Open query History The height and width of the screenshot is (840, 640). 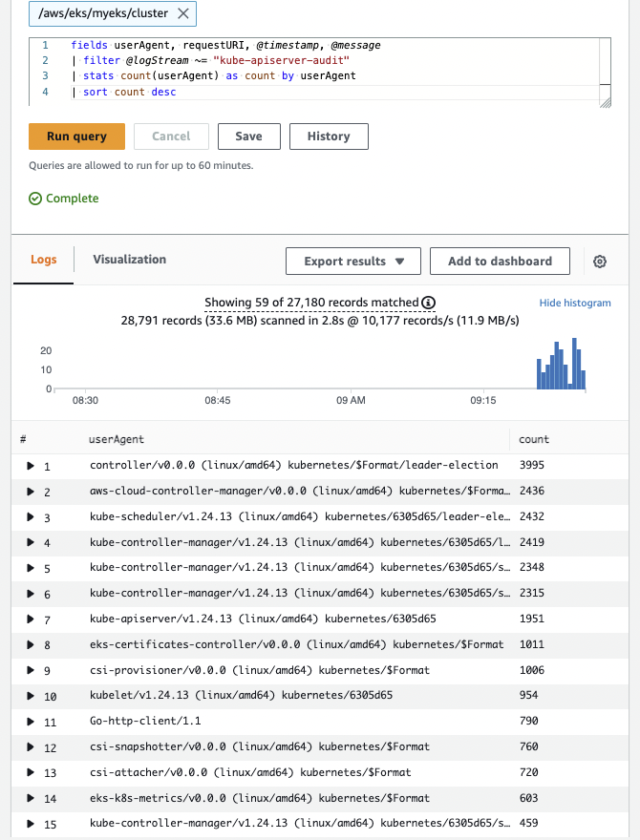tap(329, 136)
